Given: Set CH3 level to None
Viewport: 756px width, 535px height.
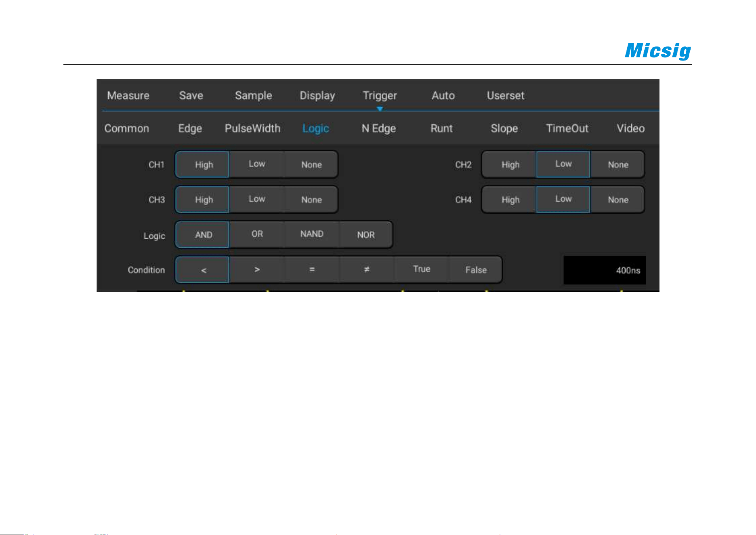Looking at the screenshot, I should tap(311, 200).
